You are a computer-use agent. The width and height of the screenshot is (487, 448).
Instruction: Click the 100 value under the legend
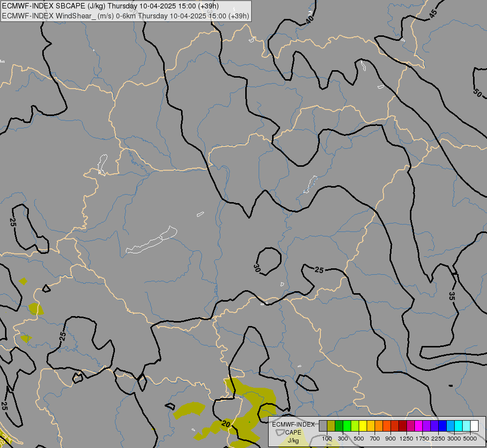[327, 439]
